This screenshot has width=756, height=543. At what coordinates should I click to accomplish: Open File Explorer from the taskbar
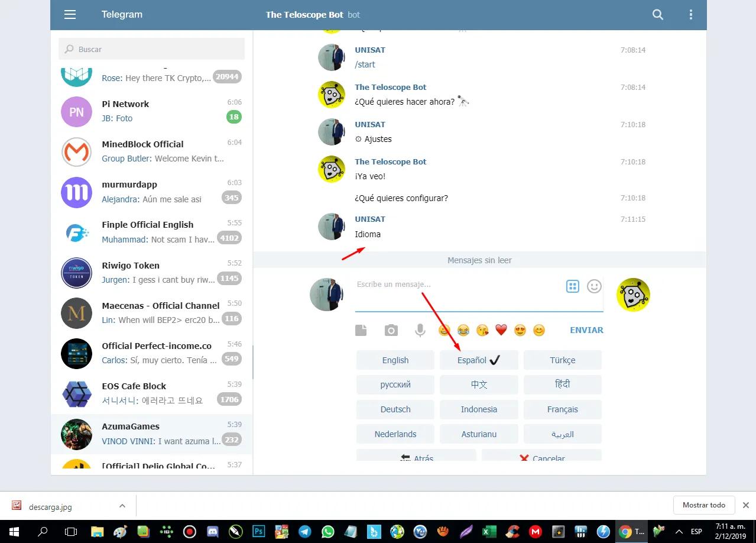coord(97,531)
